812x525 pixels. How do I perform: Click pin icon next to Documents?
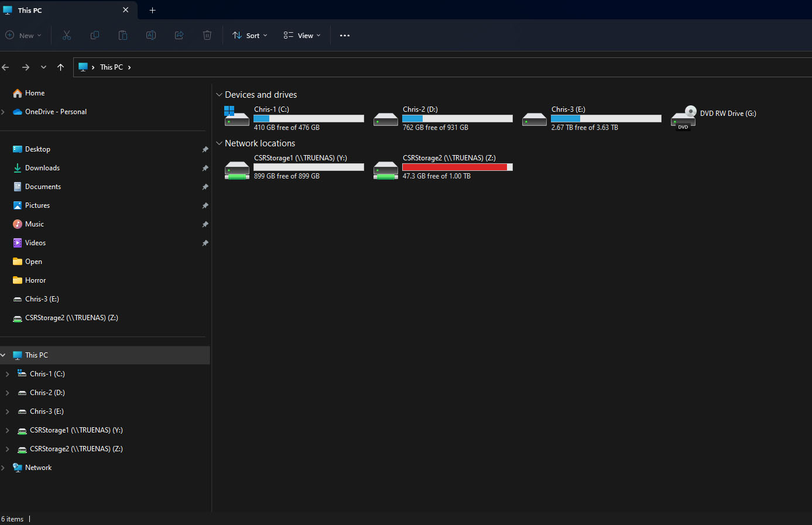pyautogui.click(x=205, y=187)
